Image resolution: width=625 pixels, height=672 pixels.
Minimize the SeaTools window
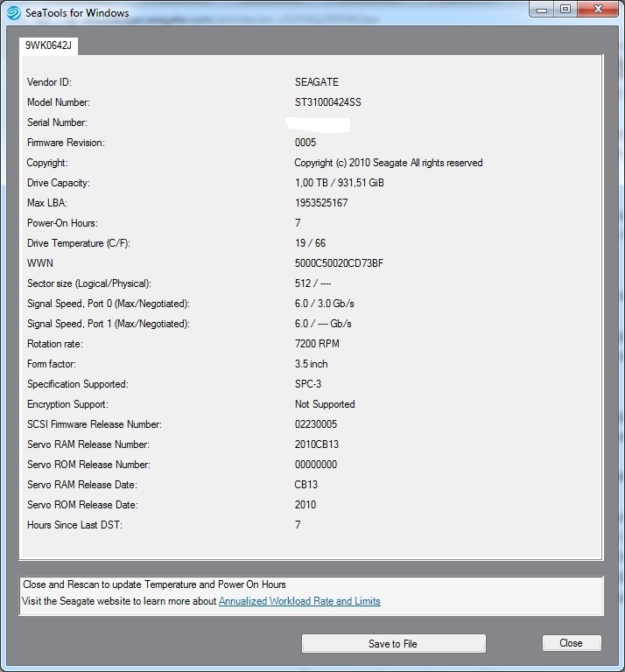pos(542,10)
